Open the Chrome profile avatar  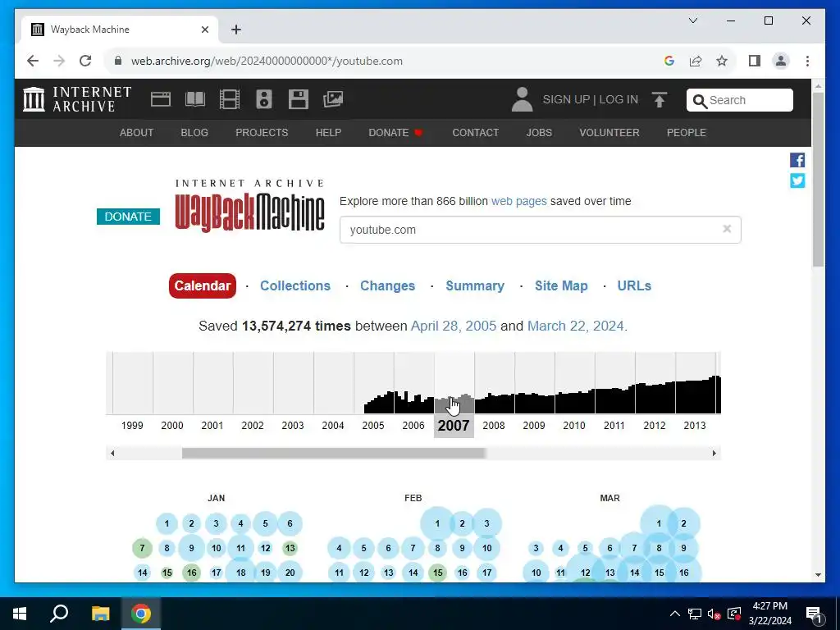point(781,61)
